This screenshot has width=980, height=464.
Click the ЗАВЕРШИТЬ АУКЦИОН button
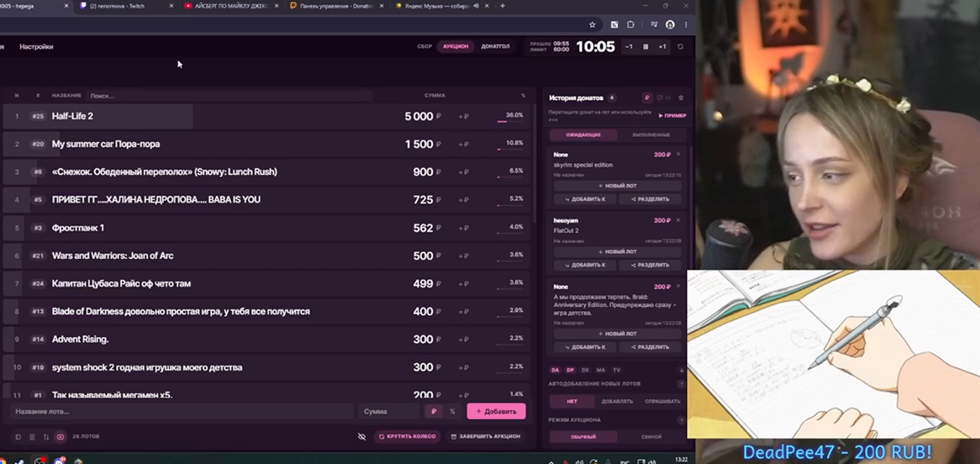485,437
